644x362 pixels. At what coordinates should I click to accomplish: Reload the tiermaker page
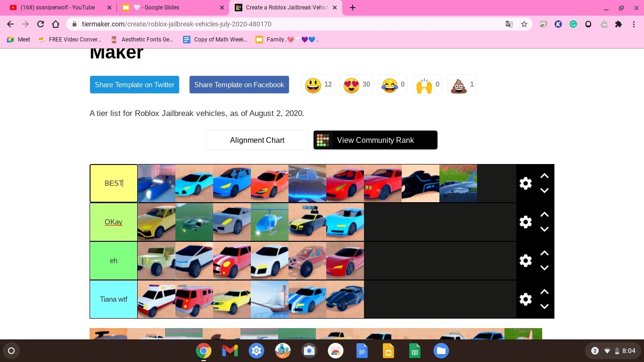click(x=41, y=24)
